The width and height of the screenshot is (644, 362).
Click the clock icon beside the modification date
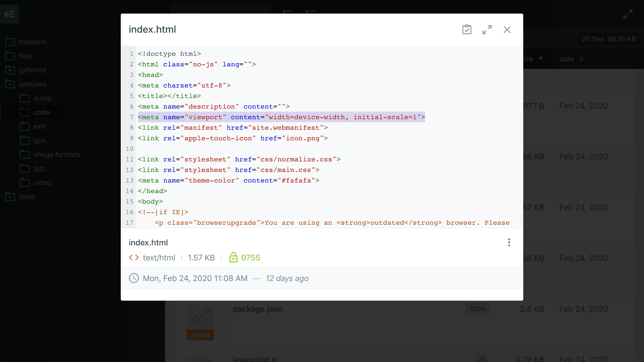134,278
